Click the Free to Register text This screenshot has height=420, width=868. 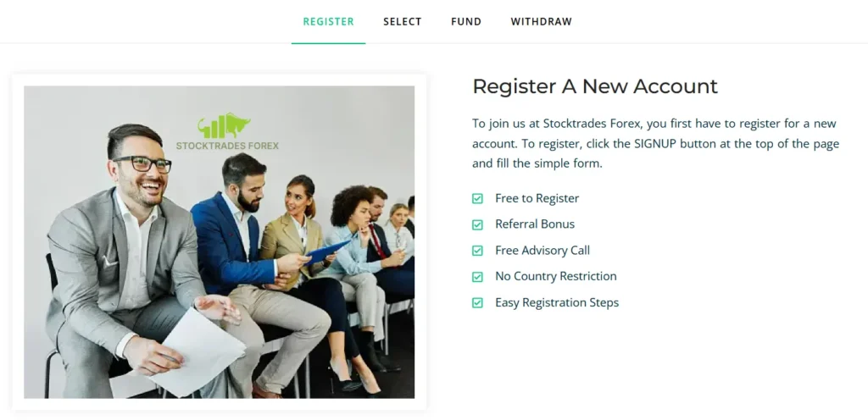(537, 198)
